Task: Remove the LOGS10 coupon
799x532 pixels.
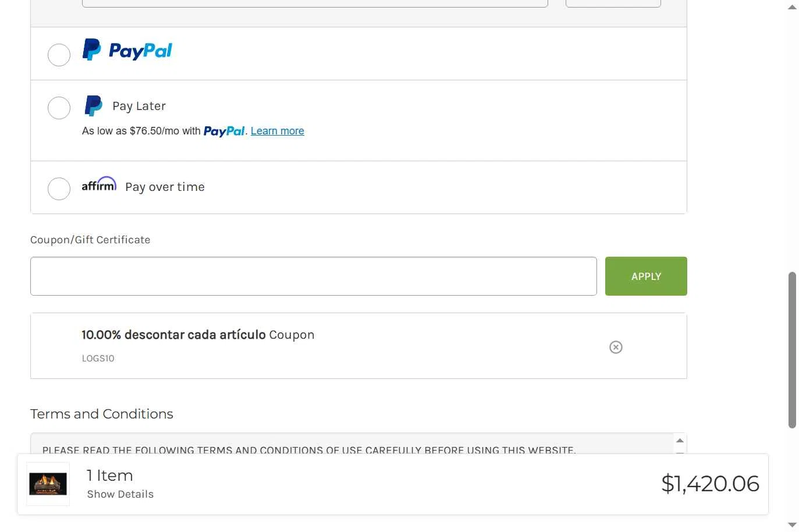Action: [x=616, y=347]
